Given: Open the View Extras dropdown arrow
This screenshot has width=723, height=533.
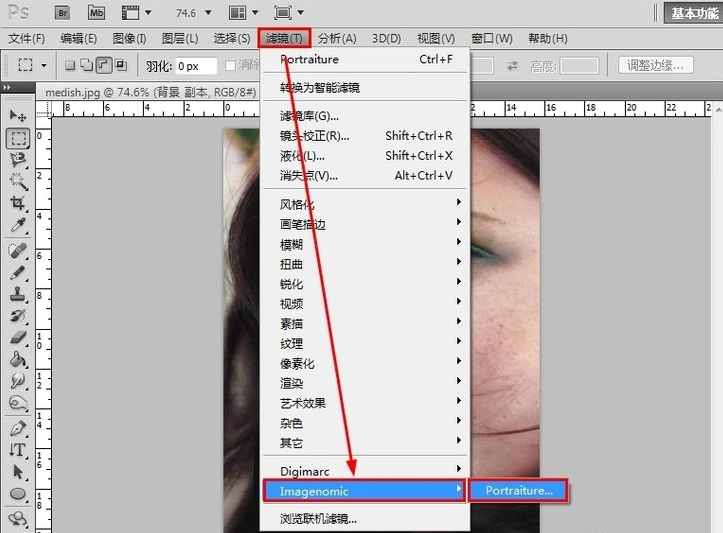Looking at the screenshot, I should (148, 12).
